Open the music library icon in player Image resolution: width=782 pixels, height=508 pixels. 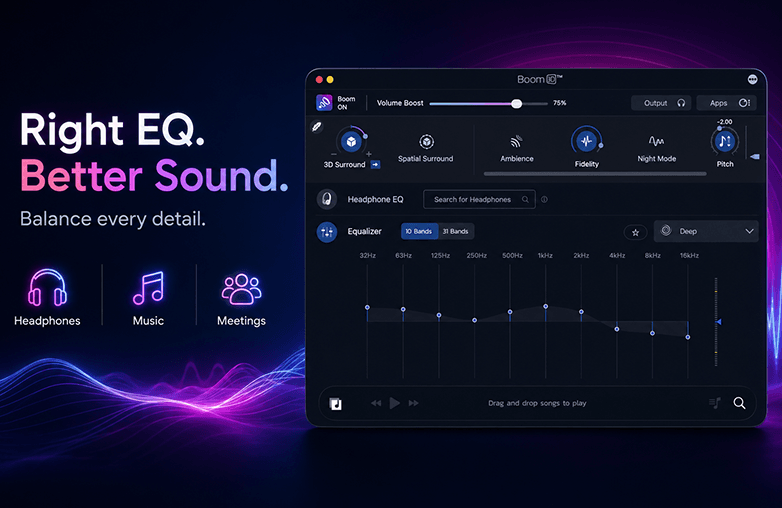[x=336, y=404]
